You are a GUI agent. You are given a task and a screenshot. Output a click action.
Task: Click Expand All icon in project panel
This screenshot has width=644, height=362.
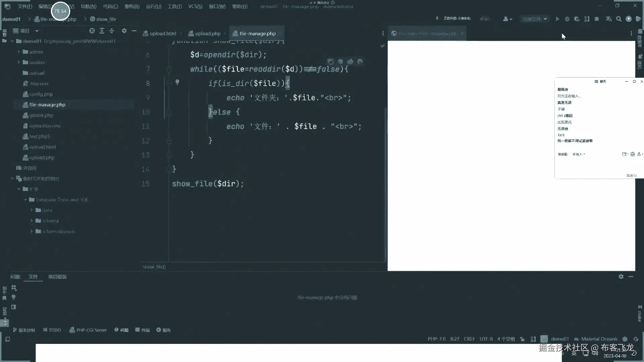pyautogui.click(x=102, y=31)
